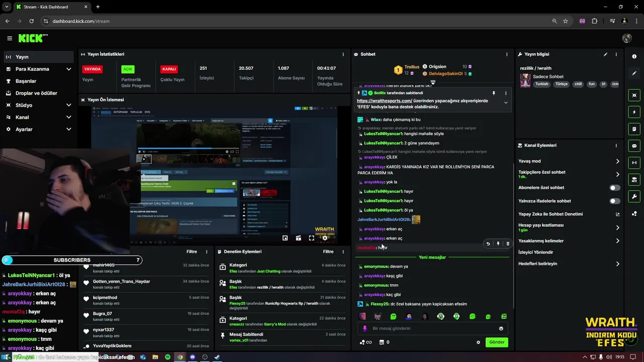
Task: Open Denetim Eylemleri three-dot menu
Action: 343,251
